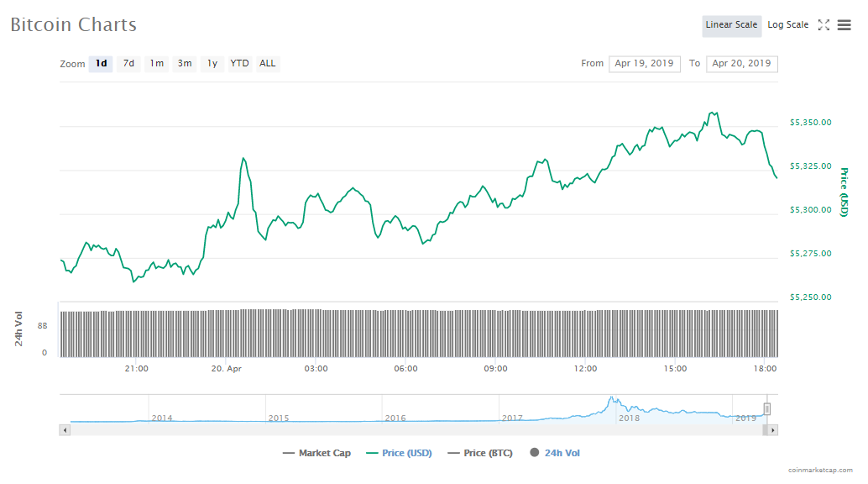The height and width of the screenshot is (484, 868).
Task: Click navigator scrollbar left arrow
Action: click(x=64, y=430)
